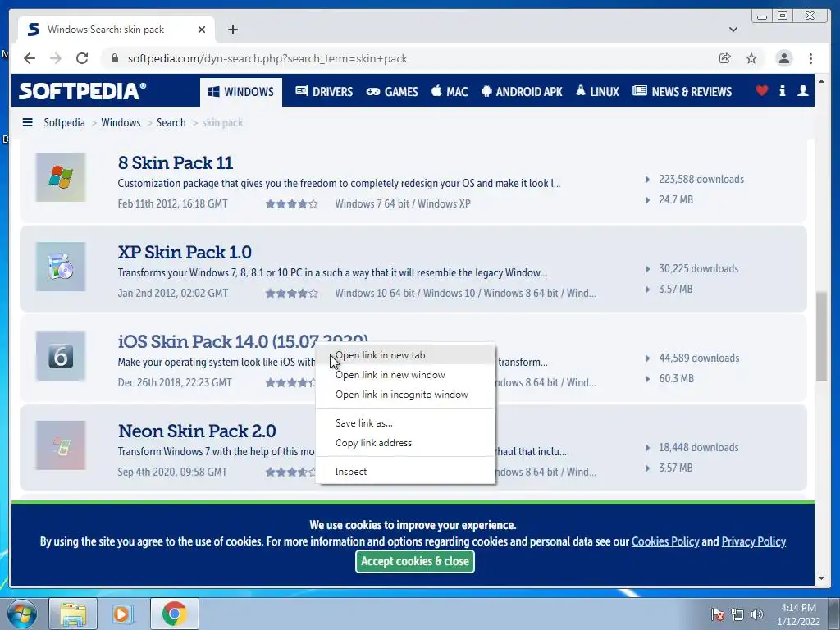Select the Windows category tab
The width and height of the screenshot is (840, 630).
click(241, 92)
